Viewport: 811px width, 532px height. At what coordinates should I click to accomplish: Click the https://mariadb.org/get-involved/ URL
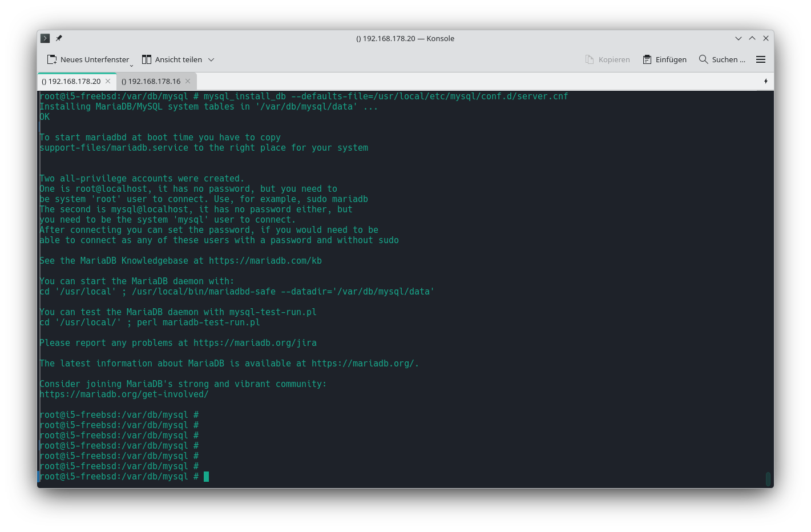click(x=124, y=394)
